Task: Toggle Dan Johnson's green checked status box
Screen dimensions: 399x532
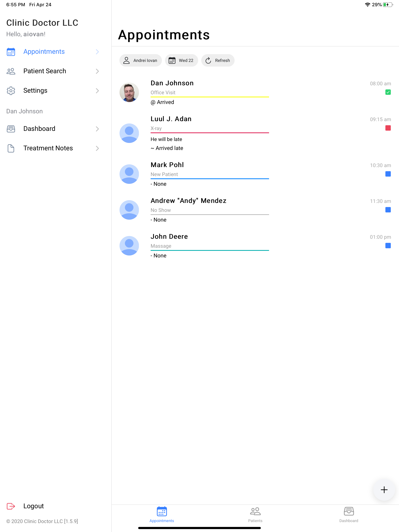Action: [388, 92]
